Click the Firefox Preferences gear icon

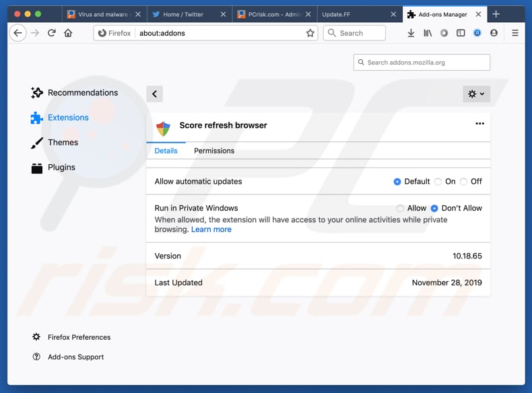coord(36,336)
